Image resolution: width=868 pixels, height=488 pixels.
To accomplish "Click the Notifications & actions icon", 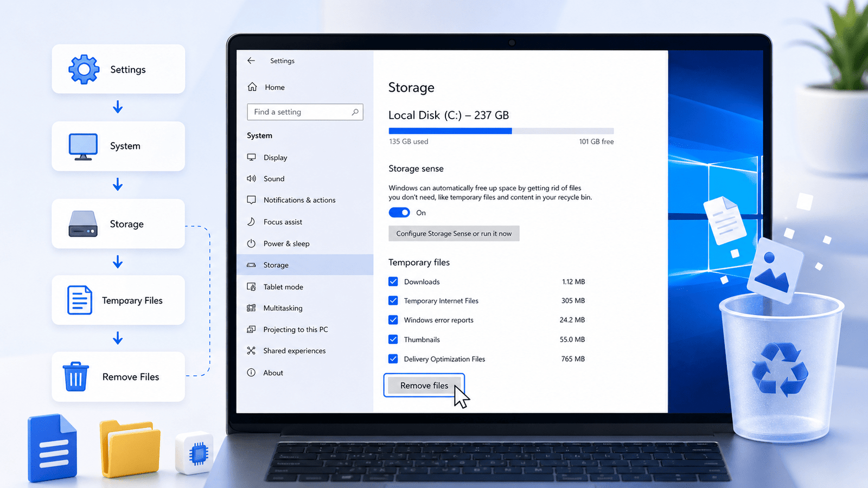I will (x=251, y=200).
